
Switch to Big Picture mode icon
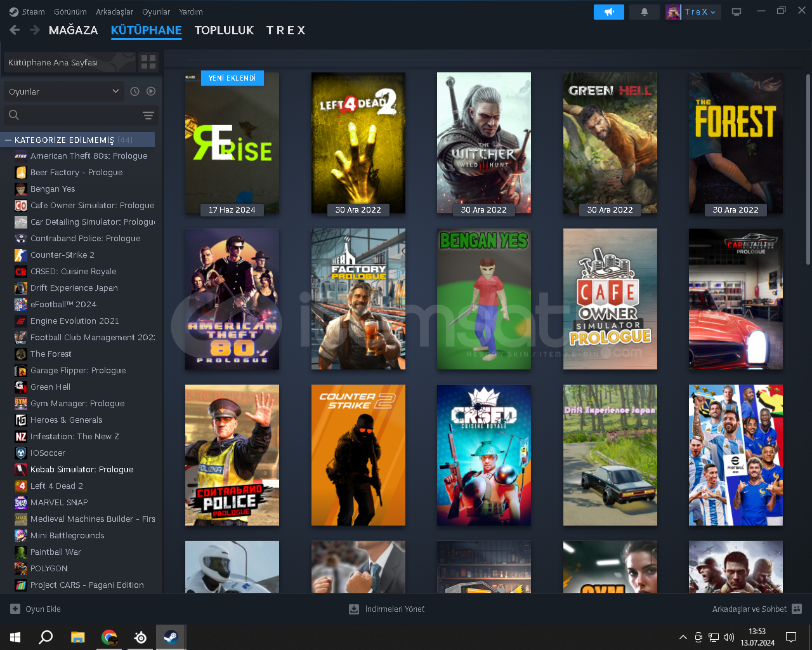coord(737,12)
